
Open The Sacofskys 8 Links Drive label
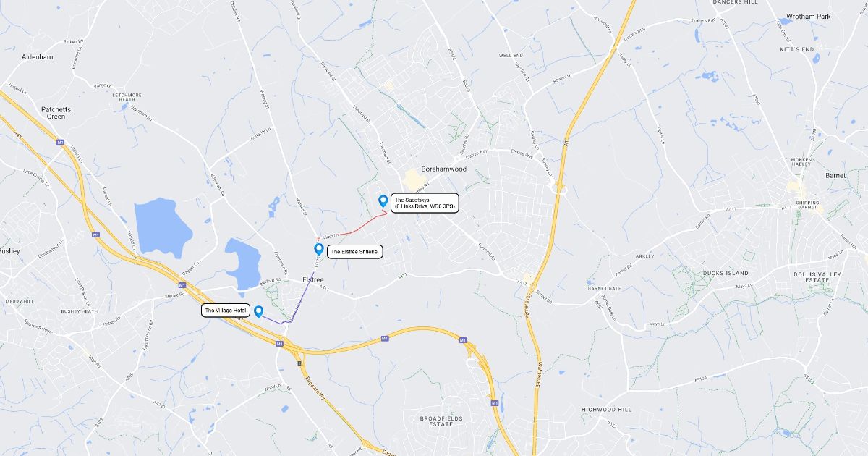click(425, 203)
